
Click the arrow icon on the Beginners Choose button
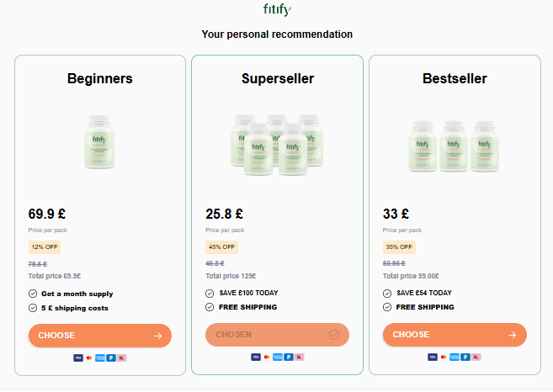click(158, 336)
